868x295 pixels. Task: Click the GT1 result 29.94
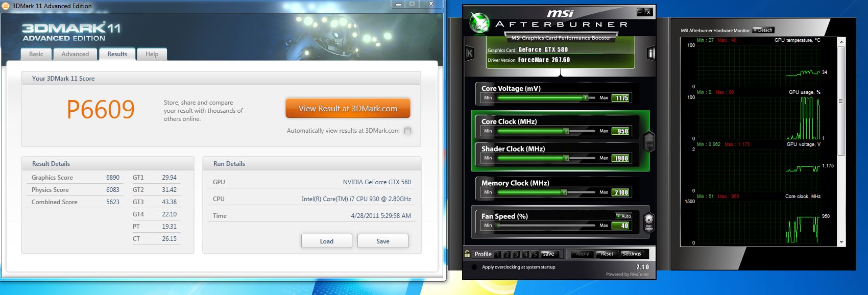tap(169, 178)
